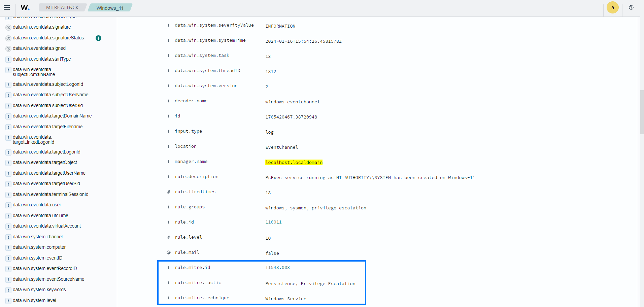Click the manager.name field name

tap(191, 162)
